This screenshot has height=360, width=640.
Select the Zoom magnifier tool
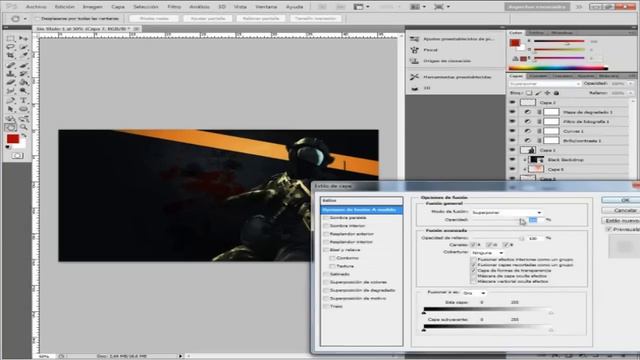coord(23,127)
